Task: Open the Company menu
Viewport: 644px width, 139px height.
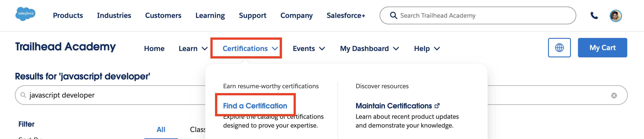Action: (296, 15)
